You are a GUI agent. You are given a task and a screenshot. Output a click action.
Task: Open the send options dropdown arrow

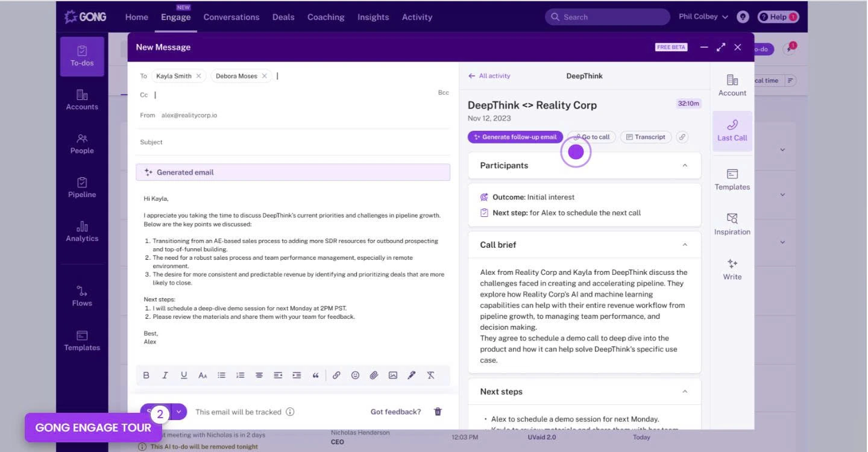179,412
